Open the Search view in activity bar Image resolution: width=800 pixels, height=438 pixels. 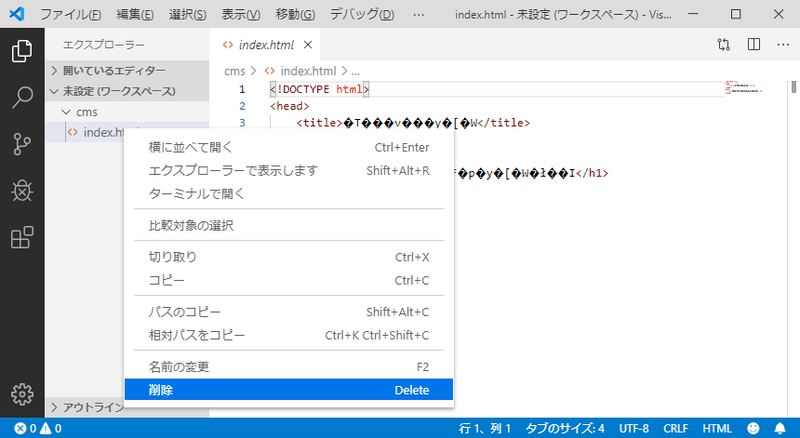point(22,97)
